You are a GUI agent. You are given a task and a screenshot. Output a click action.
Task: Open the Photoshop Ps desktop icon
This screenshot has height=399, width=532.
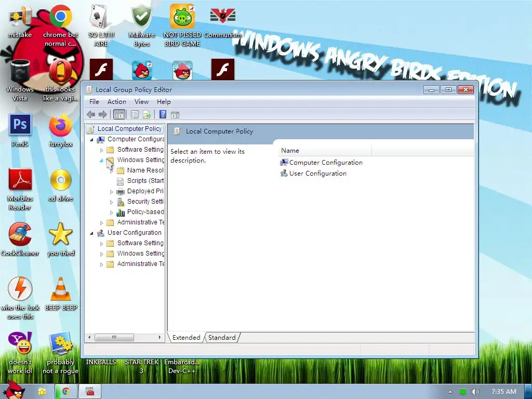[20, 130]
